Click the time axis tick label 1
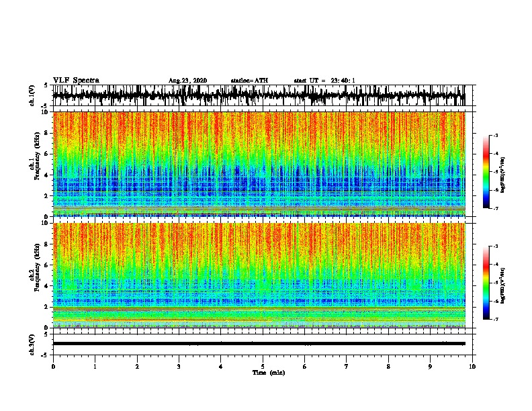532x411 pixels. (95, 367)
